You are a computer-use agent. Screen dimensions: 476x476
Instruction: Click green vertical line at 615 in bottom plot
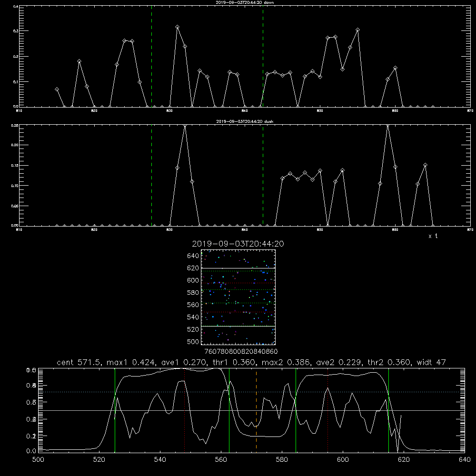pyautogui.click(x=388, y=410)
